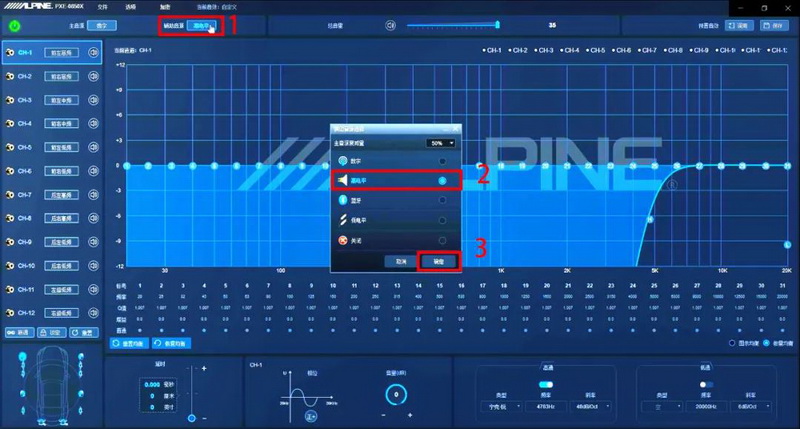Click the CH-1 driver icon

(10, 53)
